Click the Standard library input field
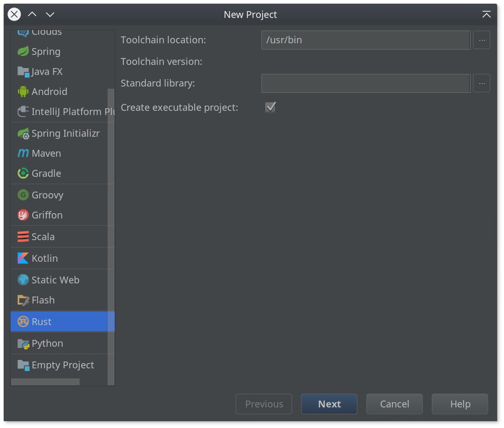 (366, 83)
